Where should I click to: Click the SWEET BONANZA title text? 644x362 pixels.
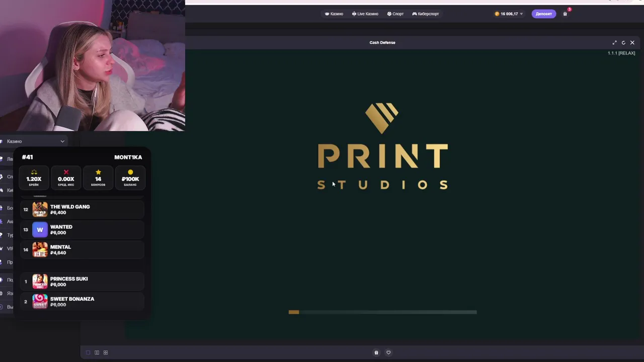pos(72,299)
